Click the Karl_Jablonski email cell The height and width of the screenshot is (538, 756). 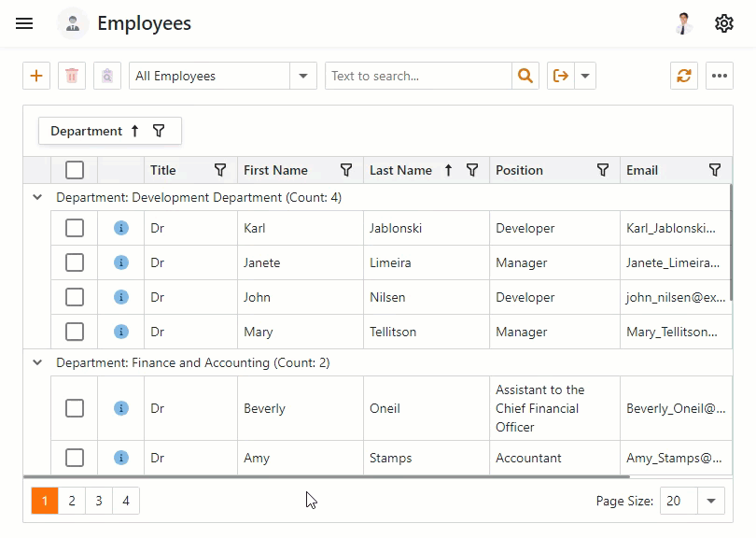[676, 228]
